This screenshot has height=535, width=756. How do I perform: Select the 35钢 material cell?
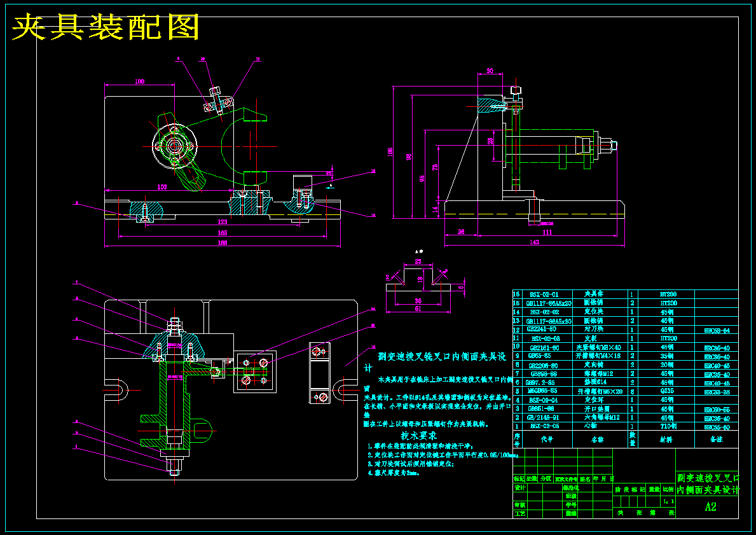click(x=667, y=356)
